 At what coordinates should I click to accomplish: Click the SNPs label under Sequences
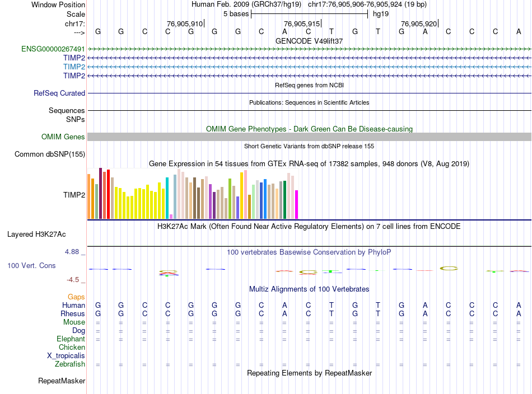(76, 119)
